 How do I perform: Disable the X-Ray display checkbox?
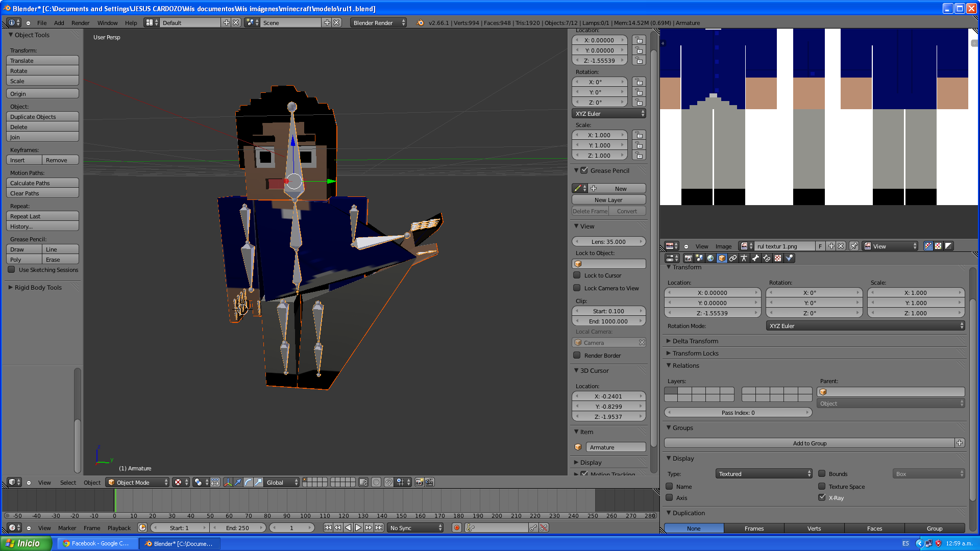(822, 498)
